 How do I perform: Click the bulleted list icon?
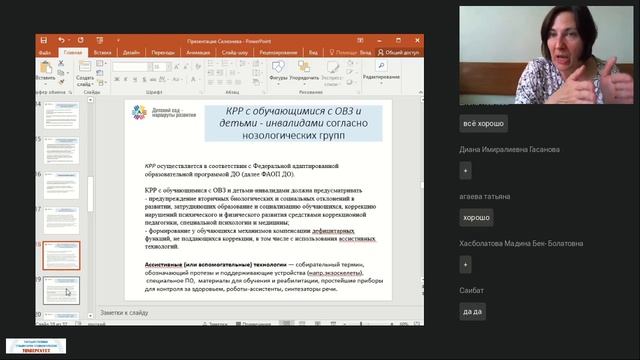(211, 63)
